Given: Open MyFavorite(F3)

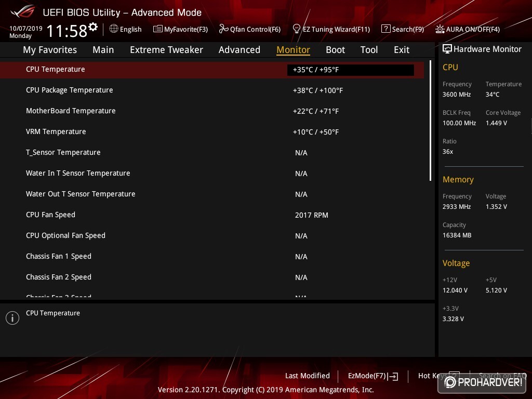Looking at the screenshot, I should 185,29.
